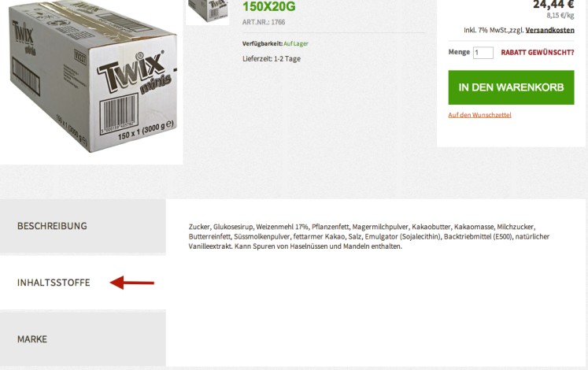Click Auf den Wunschzettel link
The height and width of the screenshot is (370, 588).
[x=479, y=115]
